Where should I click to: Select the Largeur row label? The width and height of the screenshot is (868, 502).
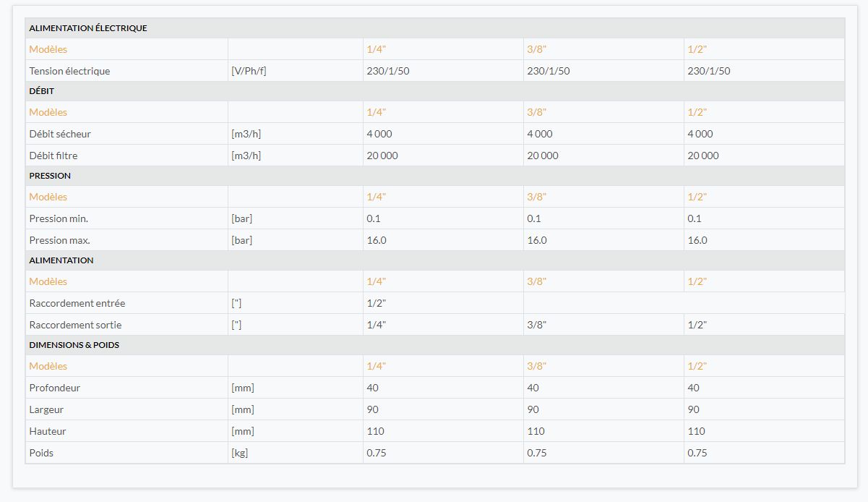click(x=46, y=409)
